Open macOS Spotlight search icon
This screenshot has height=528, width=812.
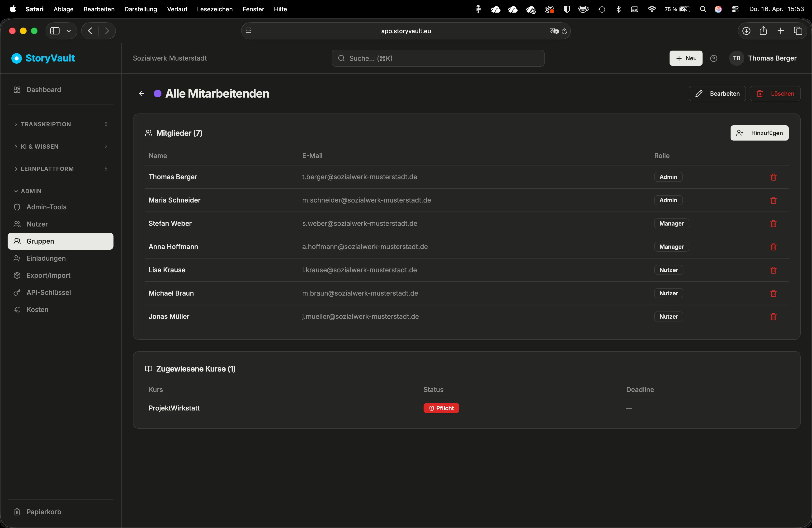coord(703,9)
